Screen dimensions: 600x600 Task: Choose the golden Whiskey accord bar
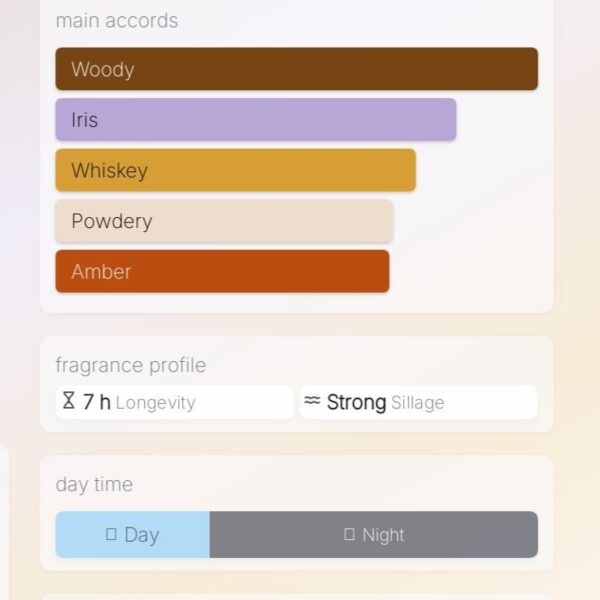pos(235,170)
